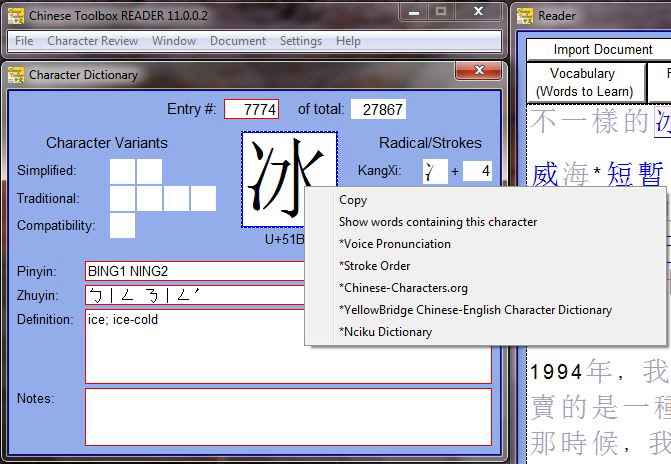
Task: Click the Definition text area
Action: [288, 346]
